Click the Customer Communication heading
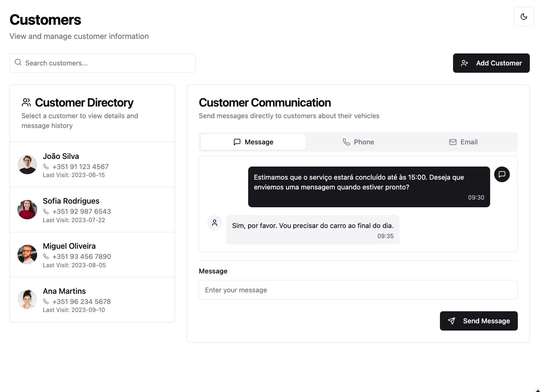Screen dimensions: 540x392 (265, 103)
